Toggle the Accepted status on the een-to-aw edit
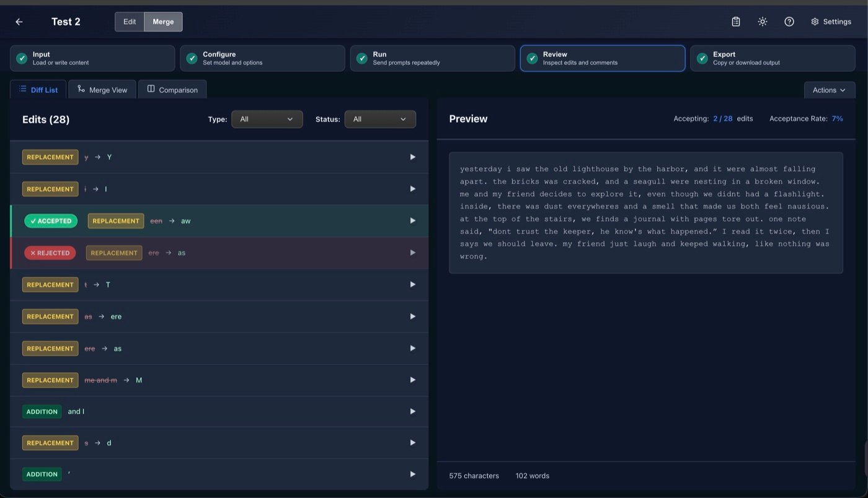The width and height of the screenshot is (868, 498). 50,221
